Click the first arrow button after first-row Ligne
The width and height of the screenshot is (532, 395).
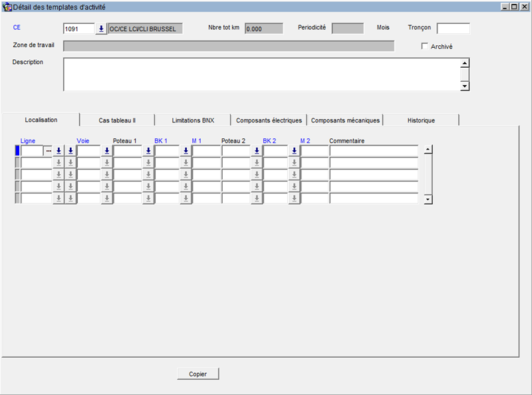click(x=59, y=151)
